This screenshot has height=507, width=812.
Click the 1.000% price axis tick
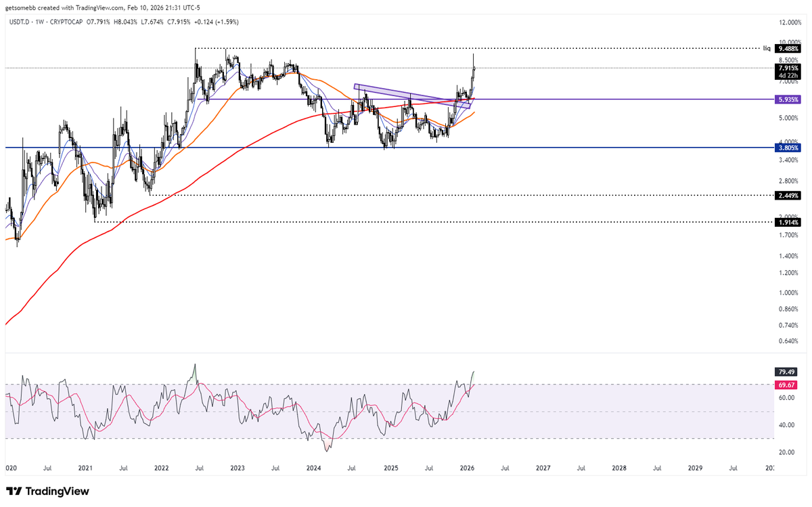pyautogui.click(x=790, y=292)
